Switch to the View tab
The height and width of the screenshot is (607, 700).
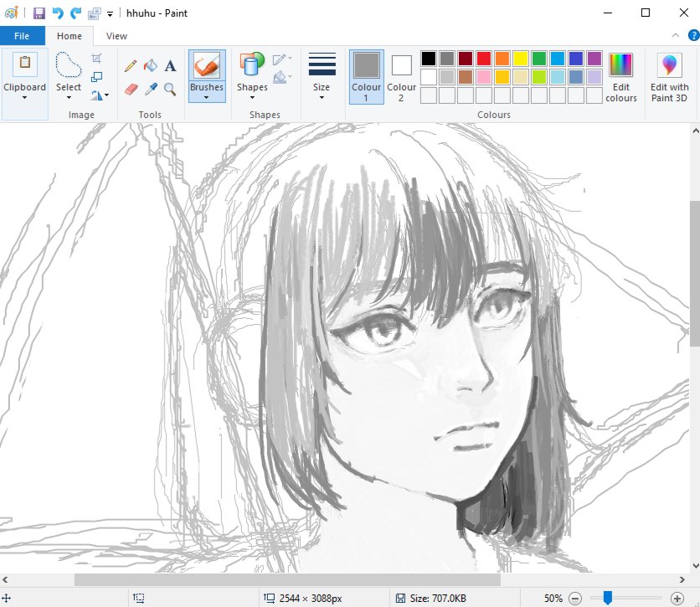116,36
